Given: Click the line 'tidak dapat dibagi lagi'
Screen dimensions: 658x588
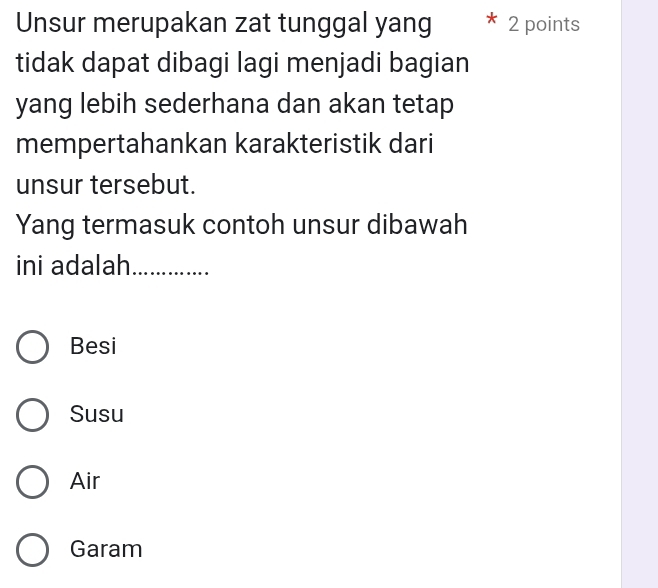Looking at the screenshot, I should [x=243, y=64].
